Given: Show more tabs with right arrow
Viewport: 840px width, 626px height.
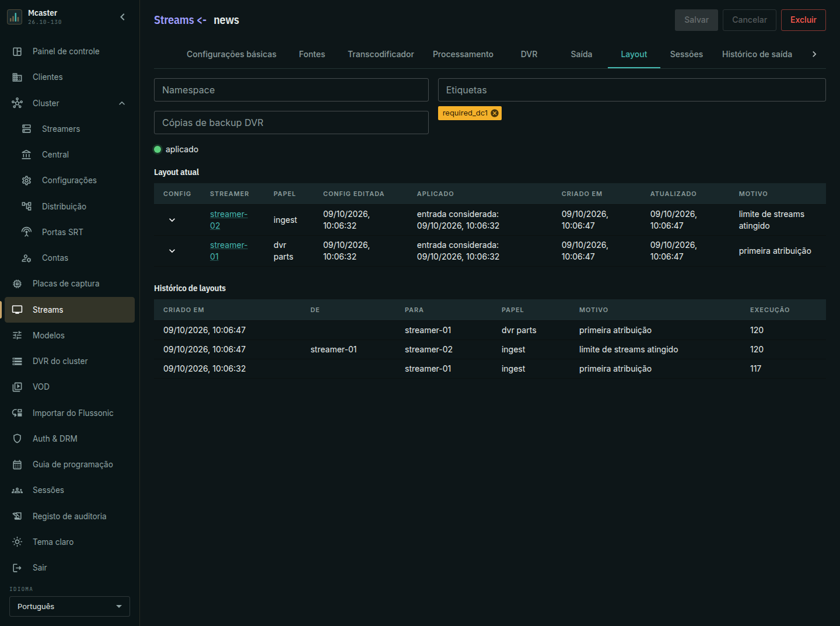Looking at the screenshot, I should click(x=814, y=54).
